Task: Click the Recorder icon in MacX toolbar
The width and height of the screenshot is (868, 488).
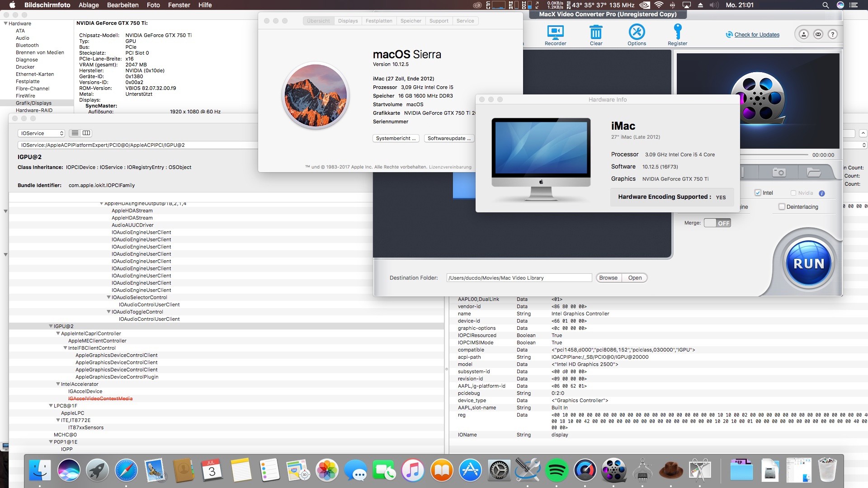Action: click(555, 33)
